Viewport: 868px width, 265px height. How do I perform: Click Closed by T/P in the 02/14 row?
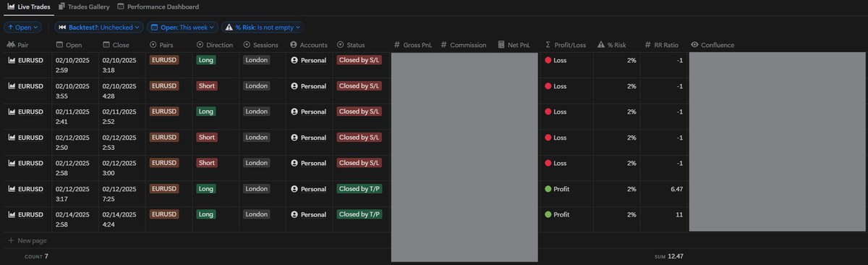tap(359, 214)
